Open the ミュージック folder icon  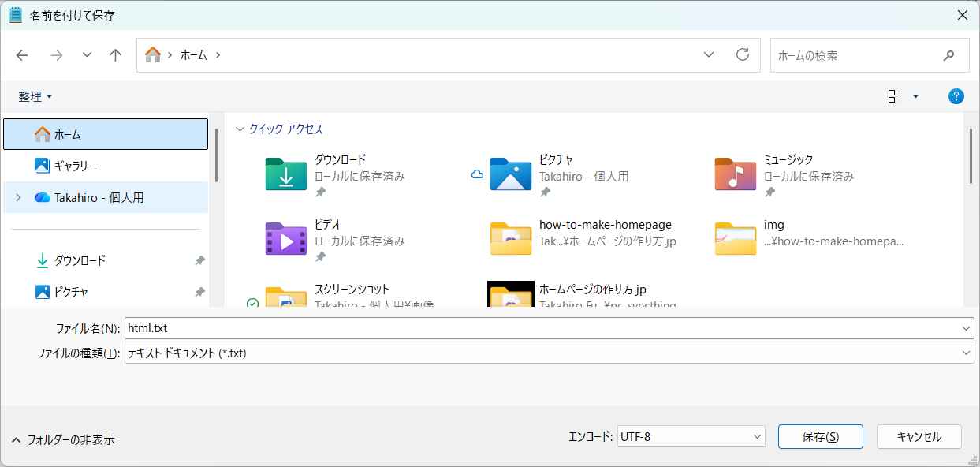pos(735,174)
